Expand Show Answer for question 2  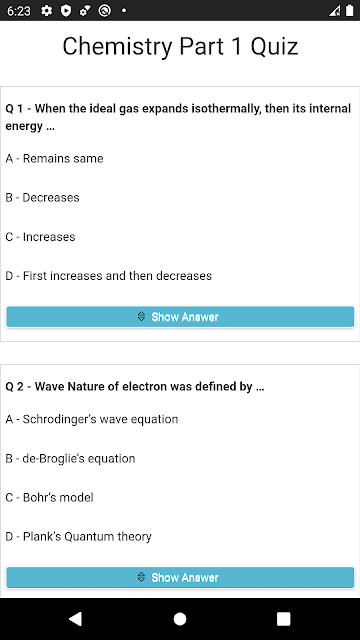pyautogui.click(x=180, y=577)
